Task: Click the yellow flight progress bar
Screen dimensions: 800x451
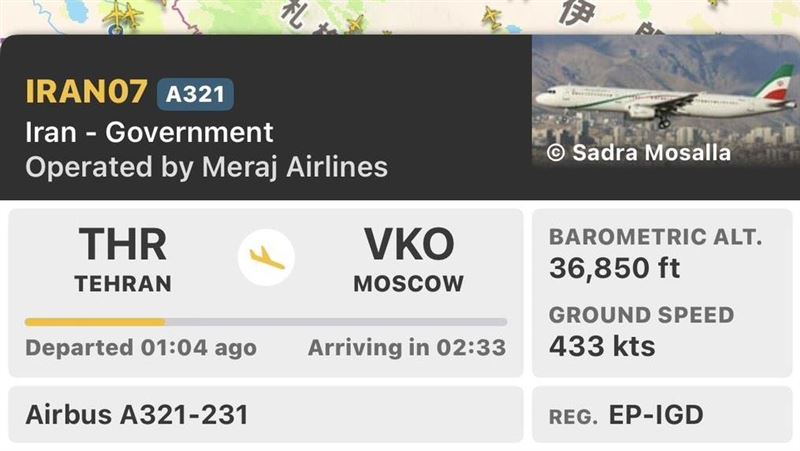Action: 95,322
